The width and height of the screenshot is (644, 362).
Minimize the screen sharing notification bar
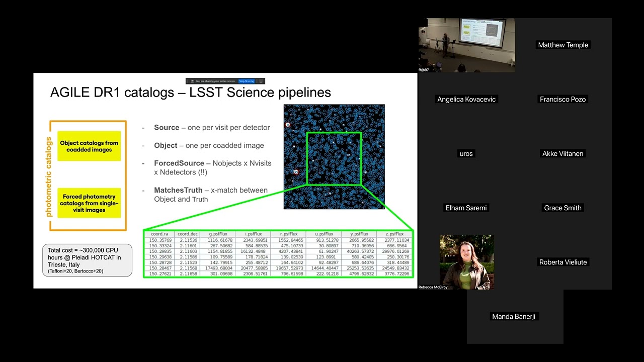click(261, 81)
